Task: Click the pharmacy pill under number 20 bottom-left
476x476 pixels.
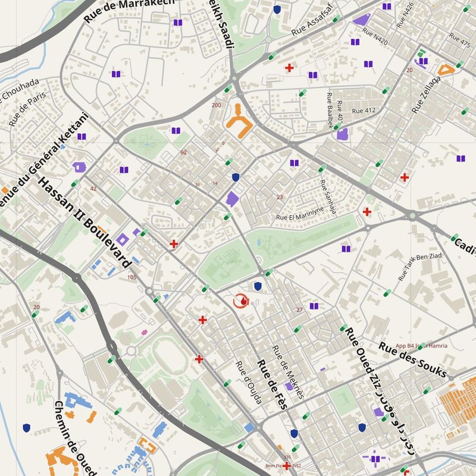Action: tap(35, 314)
